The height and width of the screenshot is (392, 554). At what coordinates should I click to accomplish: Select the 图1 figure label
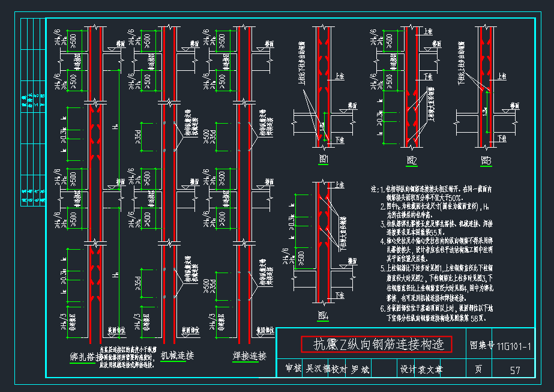322,158
